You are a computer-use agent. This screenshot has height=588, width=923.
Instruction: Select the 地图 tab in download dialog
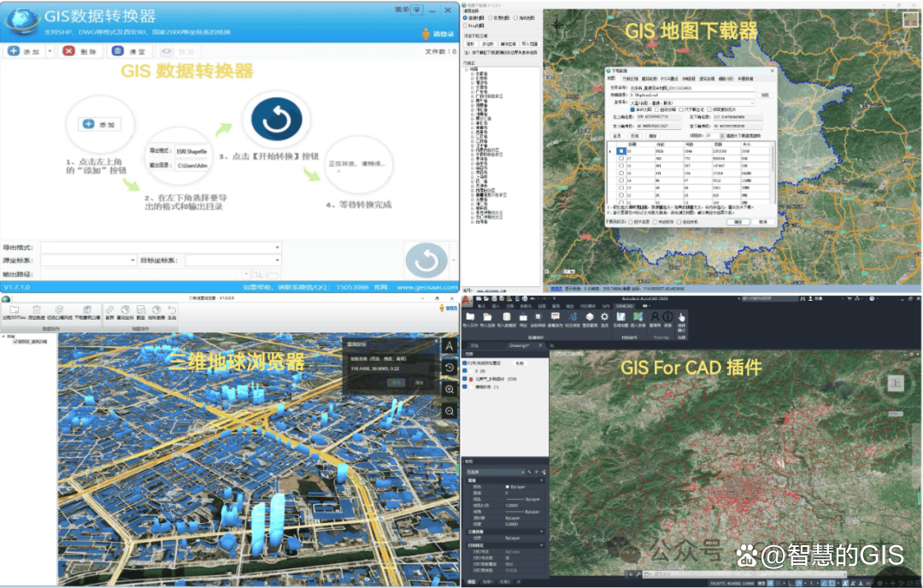(x=611, y=78)
